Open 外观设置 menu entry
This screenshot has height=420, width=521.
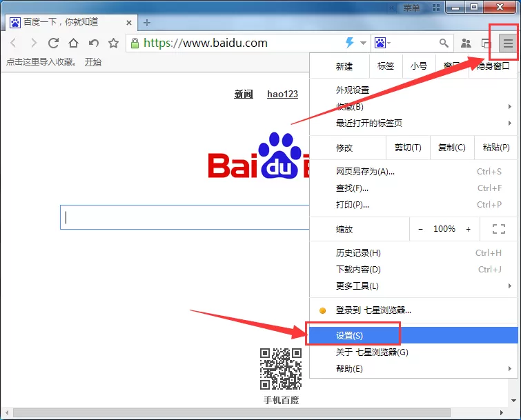(413, 90)
